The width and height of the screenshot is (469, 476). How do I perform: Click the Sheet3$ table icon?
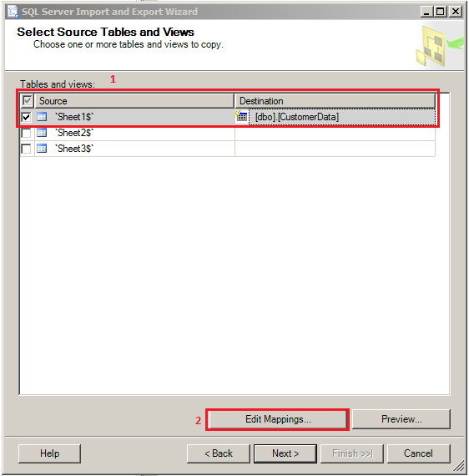click(x=42, y=149)
